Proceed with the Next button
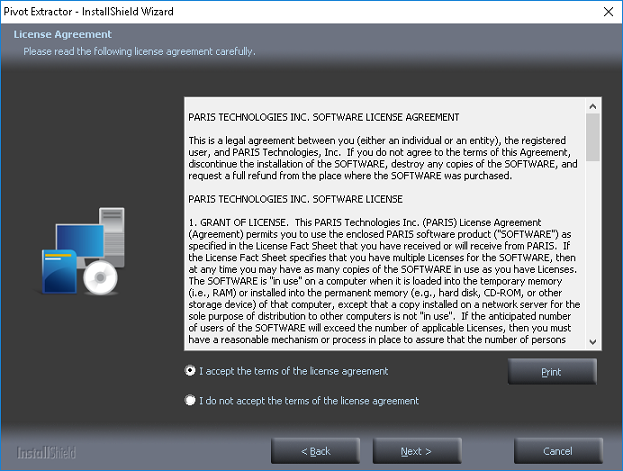 tap(417, 451)
